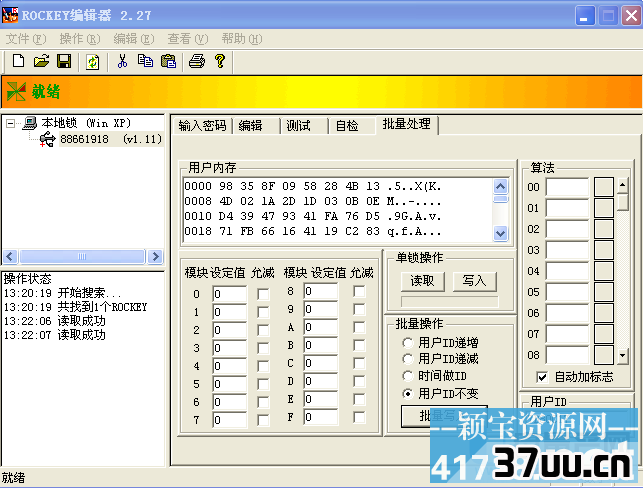Click the user memory scrollbar thumb

[500, 199]
